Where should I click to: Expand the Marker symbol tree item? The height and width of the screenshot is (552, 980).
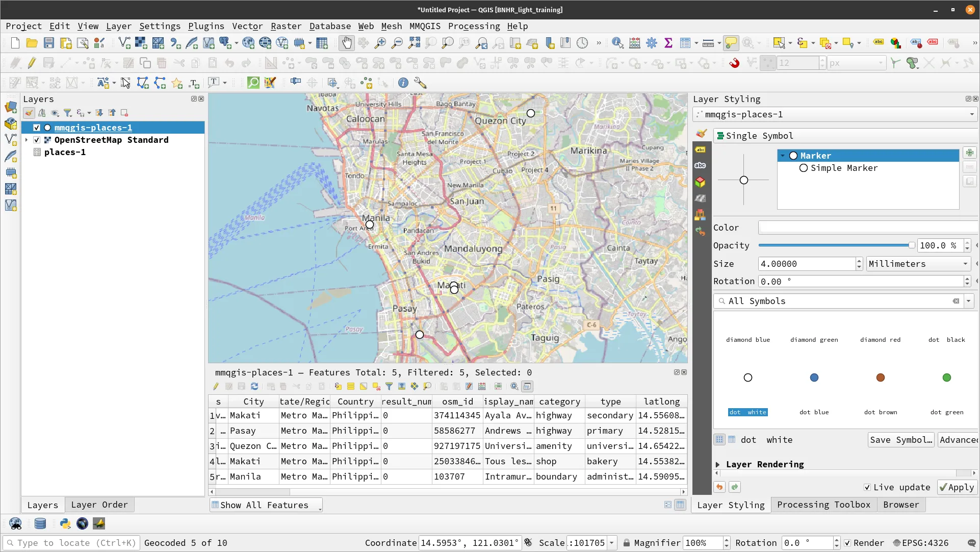pos(783,156)
